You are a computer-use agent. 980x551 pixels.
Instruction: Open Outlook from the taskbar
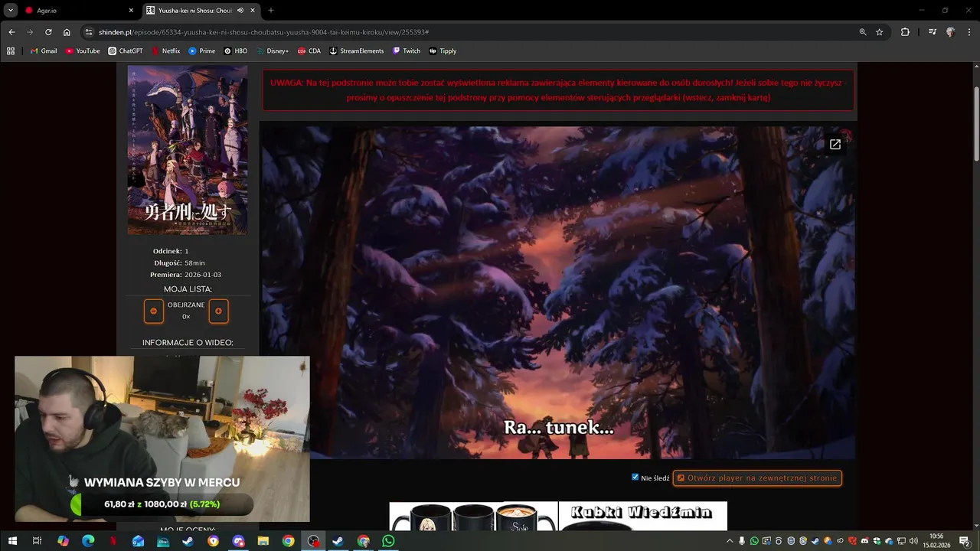click(x=138, y=541)
